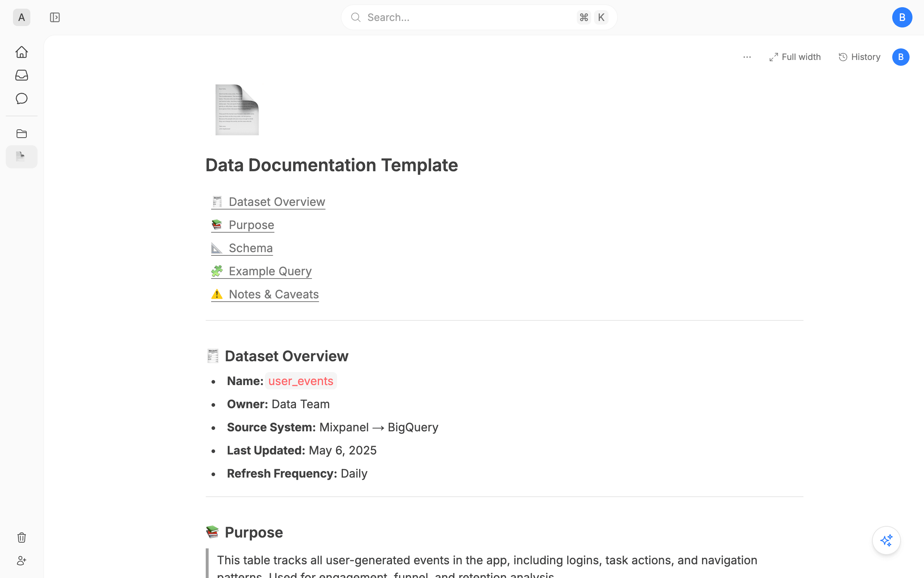Open the workspace A avatar menu
Viewport: 924px width, 578px height.
coord(21,17)
